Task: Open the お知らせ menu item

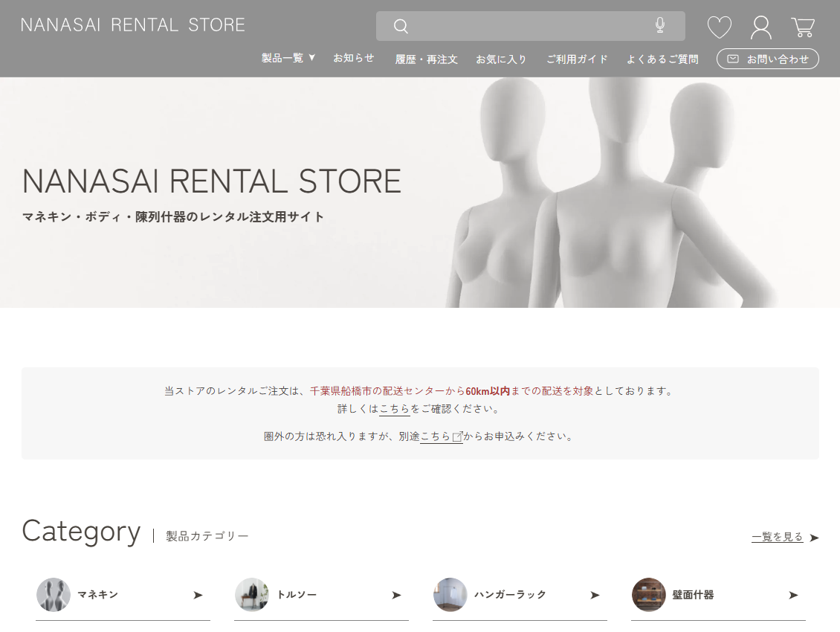Action: (x=354, y=58)
